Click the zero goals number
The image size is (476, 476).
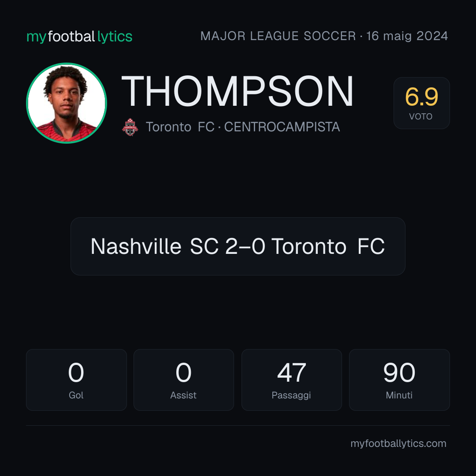coord(76,372)
